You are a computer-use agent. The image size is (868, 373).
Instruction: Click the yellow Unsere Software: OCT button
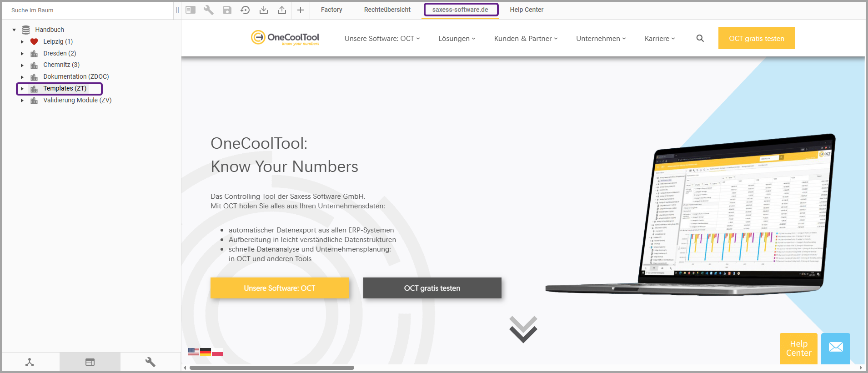[x=279, y=288]
